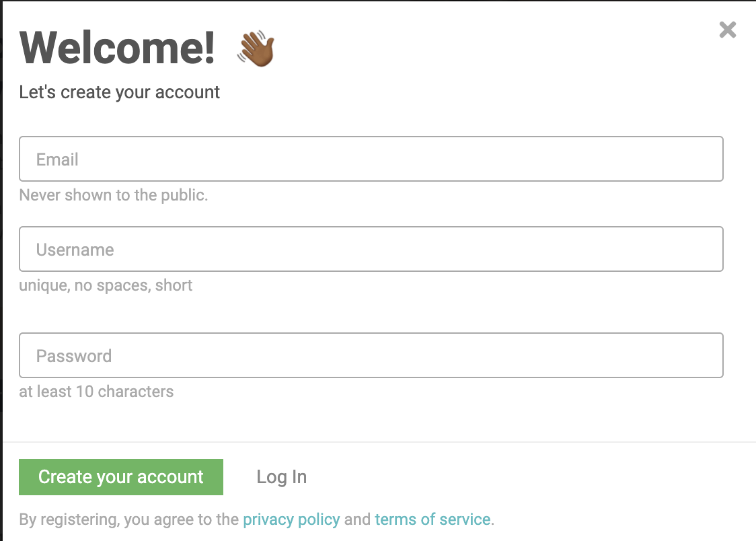Screen dimensions: 756x541
Task: Click the dark page overlay beside the dialog
Action: point(1,270)
